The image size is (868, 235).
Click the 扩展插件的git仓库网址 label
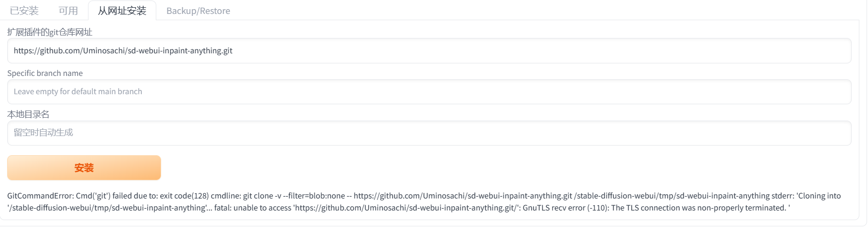coord(50,32)
